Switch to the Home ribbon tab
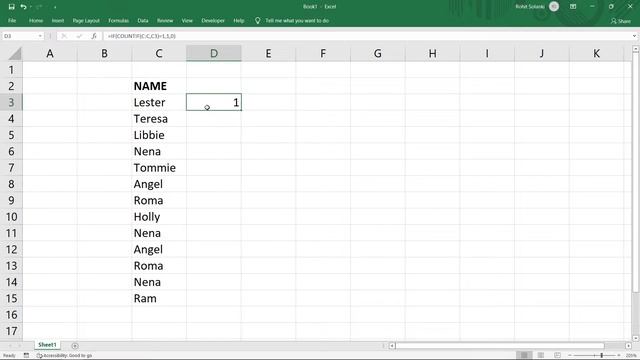This screenshot has height=360, width=640. 36,20
